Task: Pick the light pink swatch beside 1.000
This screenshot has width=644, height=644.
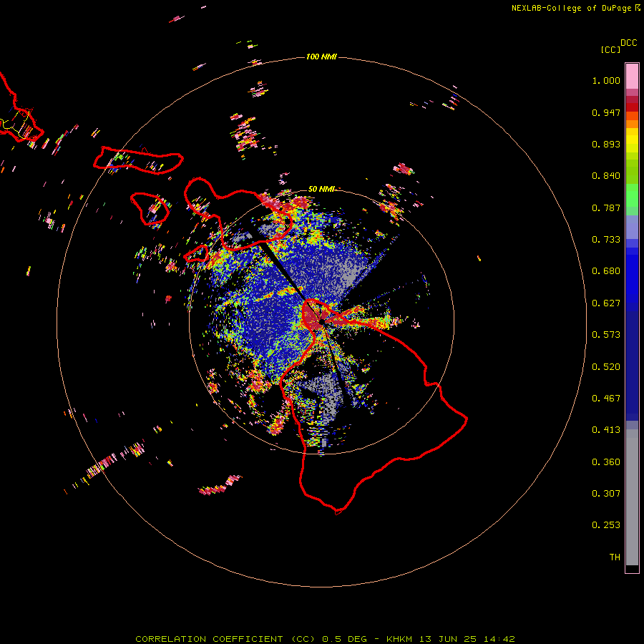Action: tap(632, 77)
